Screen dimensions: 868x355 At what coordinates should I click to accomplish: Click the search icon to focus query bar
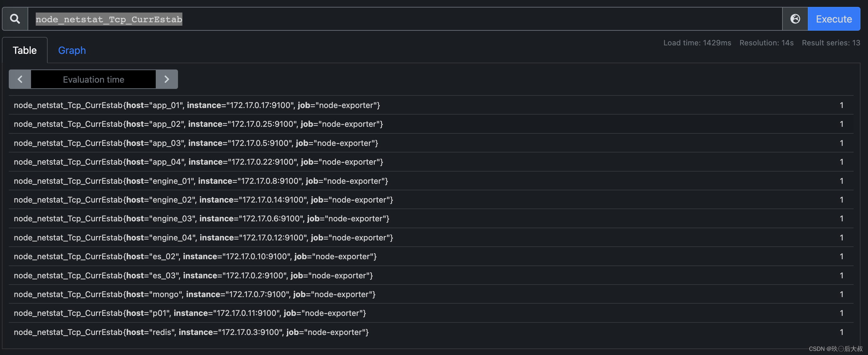15,18
